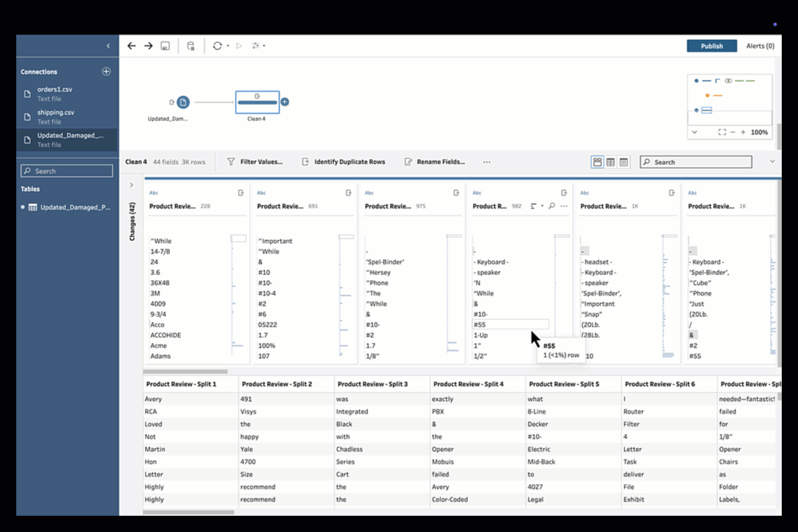Viewport: 798px width, 532px height.
Task: Open sort dropdown arrow on 982 card
Action: [542, 206]
